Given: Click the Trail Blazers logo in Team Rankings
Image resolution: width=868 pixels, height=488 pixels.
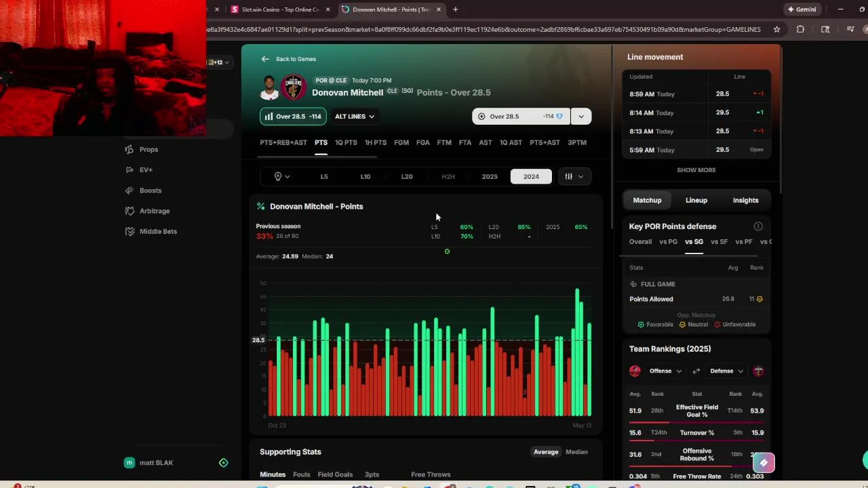Looking at the screenshot, I should point(635,371).
